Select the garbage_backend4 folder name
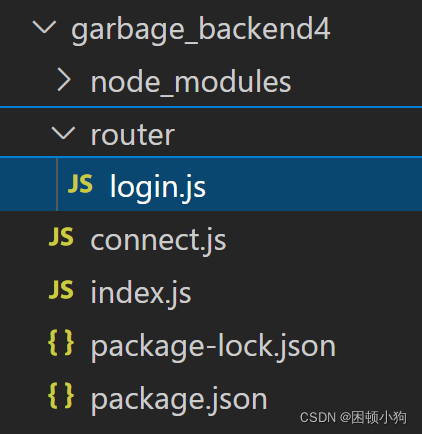 (x=201, y=30)
